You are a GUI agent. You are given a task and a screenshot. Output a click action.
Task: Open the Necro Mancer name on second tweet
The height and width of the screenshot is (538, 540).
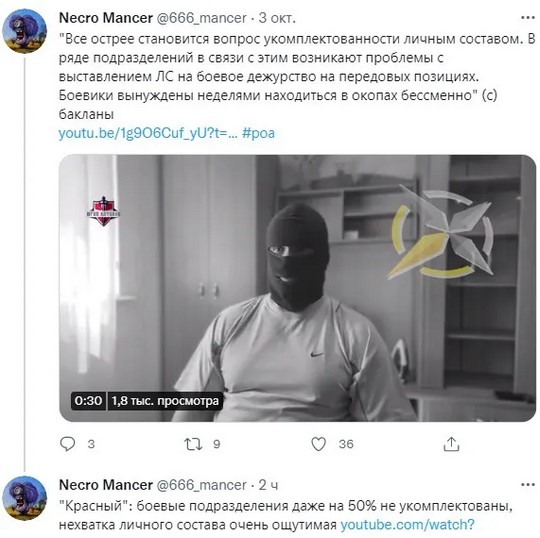[106, 485]
